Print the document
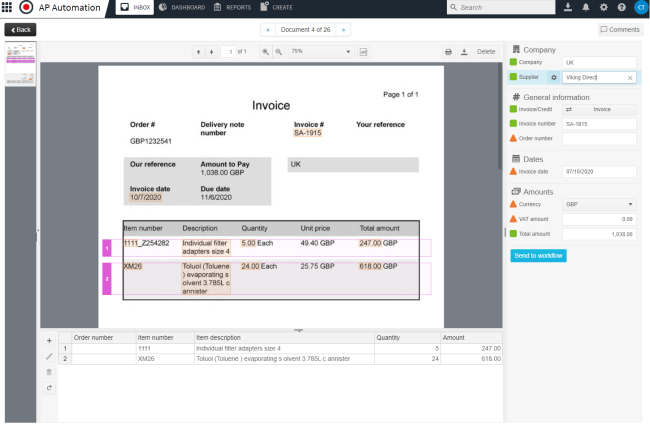Image resolution: width=650 pixels, height=429 pixels. pyautogui.click(x=448, y=52)
